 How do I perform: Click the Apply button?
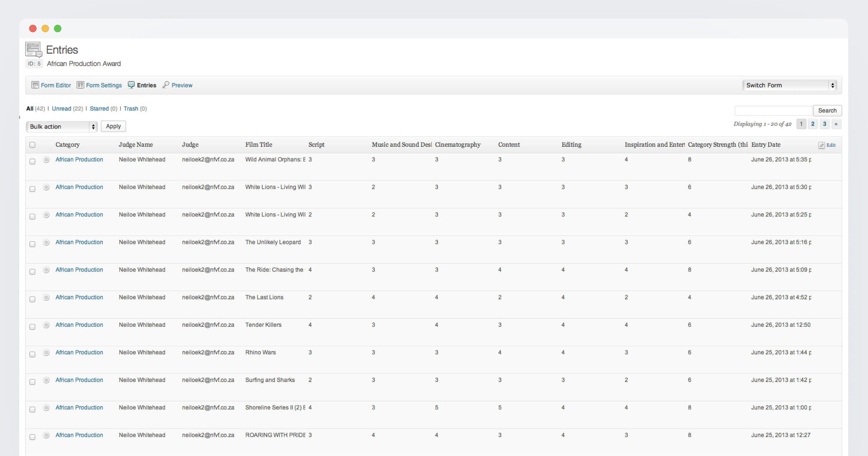pos(113,126)
